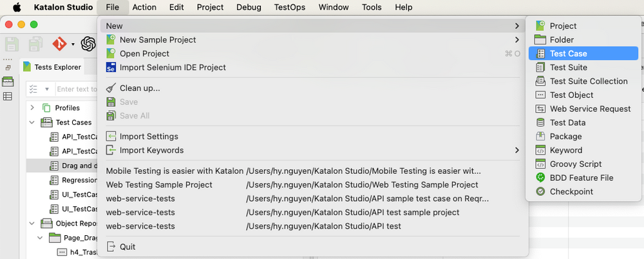Choose Web Service Request option
The height and width of the screenshot is (259, 644).
(x=583, y=108)
